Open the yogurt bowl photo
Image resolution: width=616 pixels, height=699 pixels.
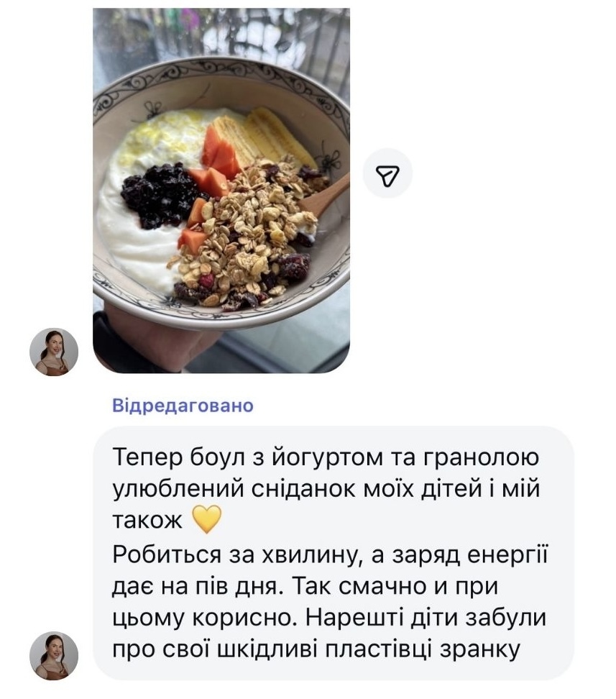tap(221, 191)
